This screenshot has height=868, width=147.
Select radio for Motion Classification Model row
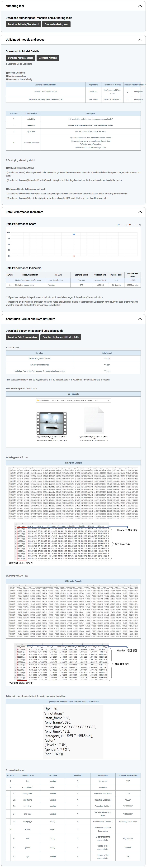pos(127,92)
